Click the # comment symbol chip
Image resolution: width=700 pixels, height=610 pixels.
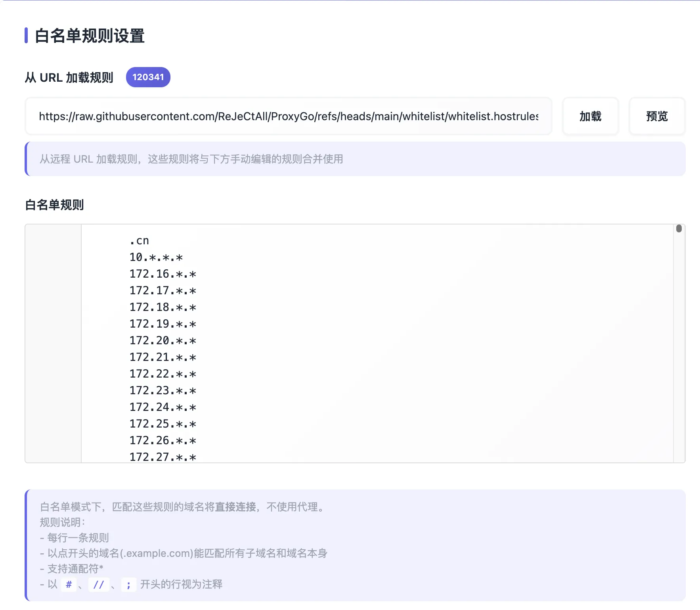69,584
